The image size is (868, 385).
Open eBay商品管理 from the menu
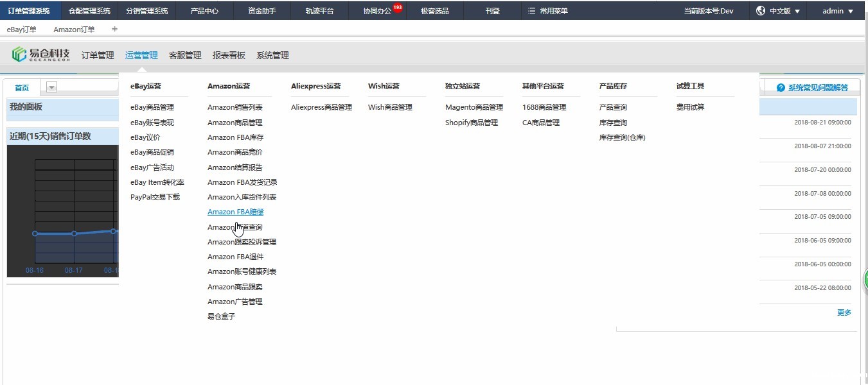152,107
